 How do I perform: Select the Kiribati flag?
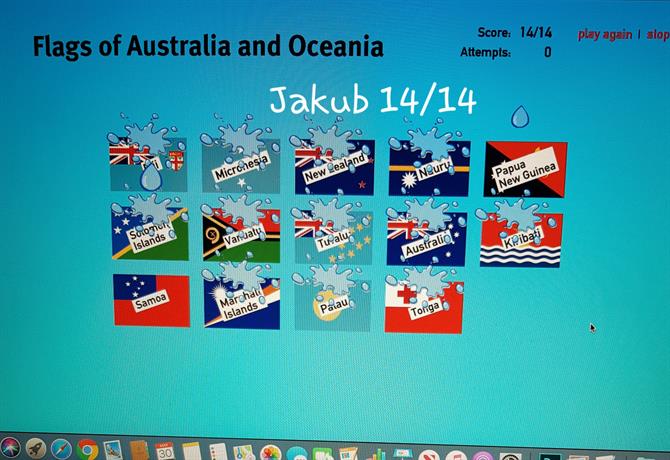click(x=521, y=240)
